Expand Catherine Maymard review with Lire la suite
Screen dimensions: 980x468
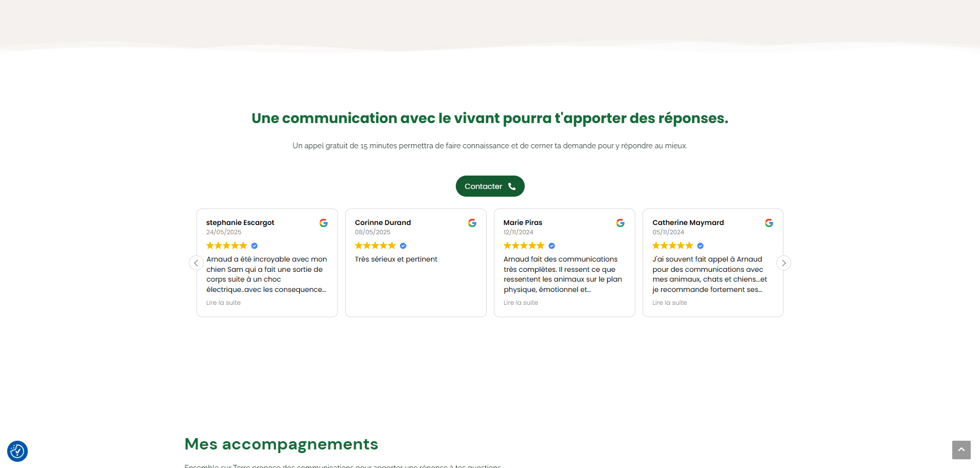coord(669,303)
